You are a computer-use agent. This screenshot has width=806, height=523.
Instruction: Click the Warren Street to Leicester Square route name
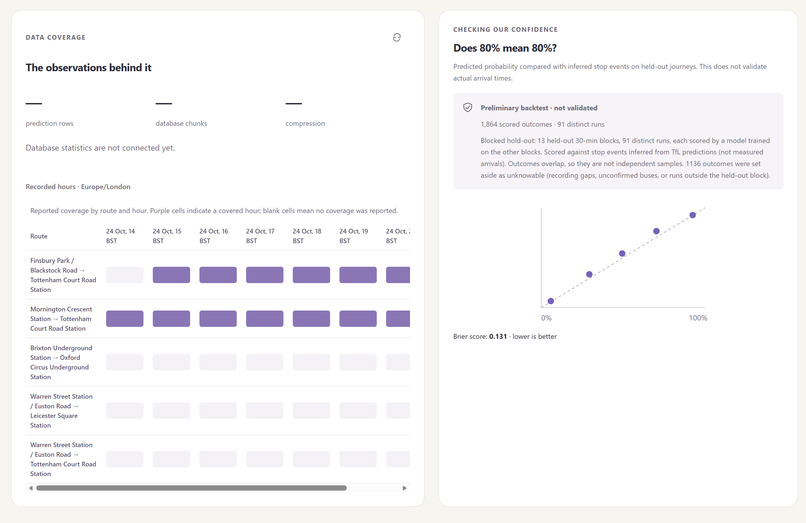(61, 411)
